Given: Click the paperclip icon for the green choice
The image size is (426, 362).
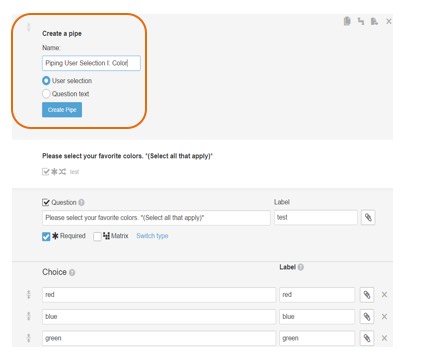Looking at the screenshot, I should [367, 338].
